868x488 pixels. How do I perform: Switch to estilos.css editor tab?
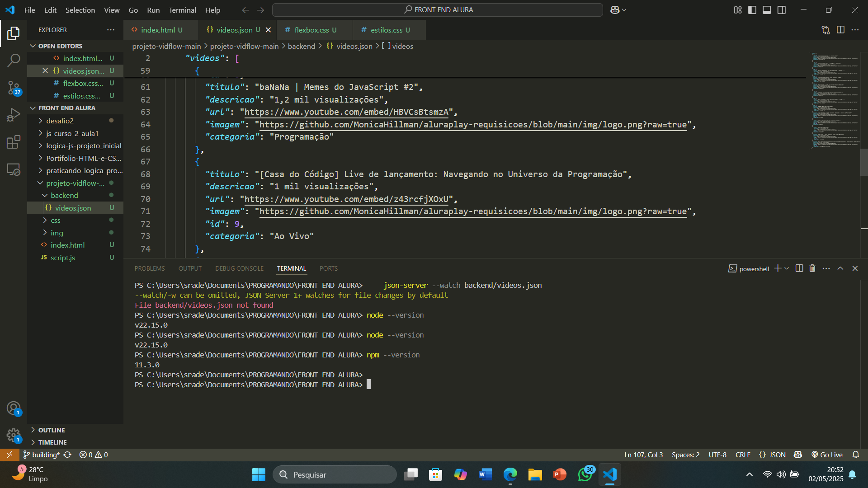click(x=389, y=30)
